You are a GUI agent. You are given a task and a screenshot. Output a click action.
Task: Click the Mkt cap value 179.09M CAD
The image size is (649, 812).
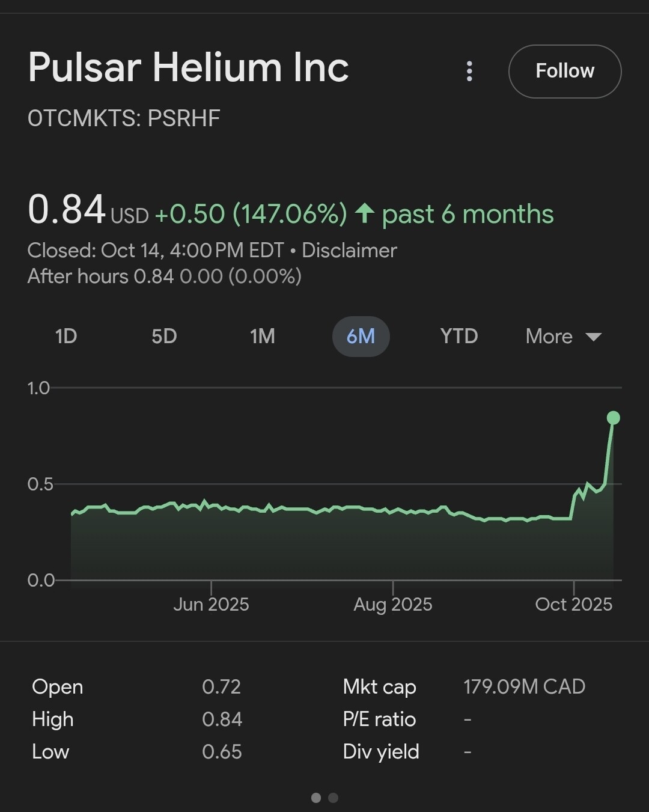pyautogui.click(x=524, y=686)
